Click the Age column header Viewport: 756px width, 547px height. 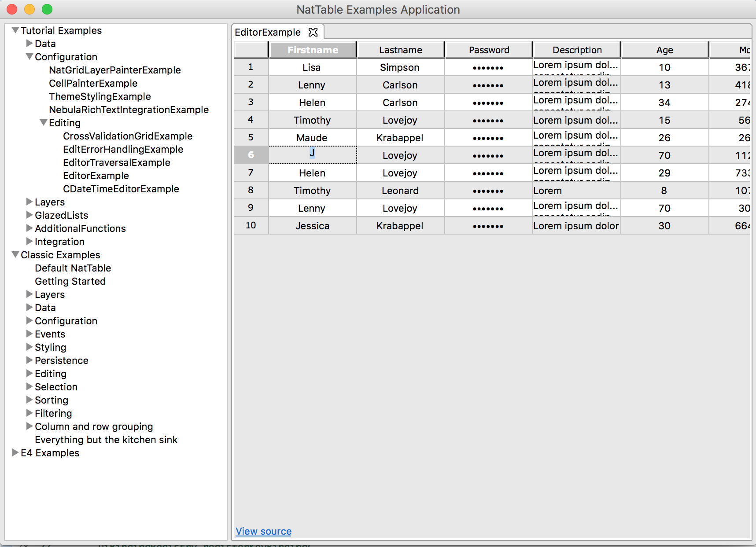pyautogui.click(x=665, y=50)
